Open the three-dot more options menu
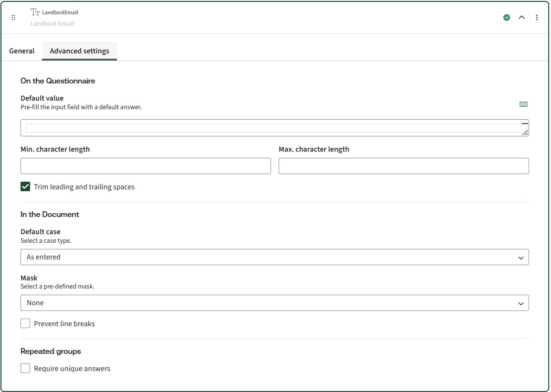 click(537, 18)
